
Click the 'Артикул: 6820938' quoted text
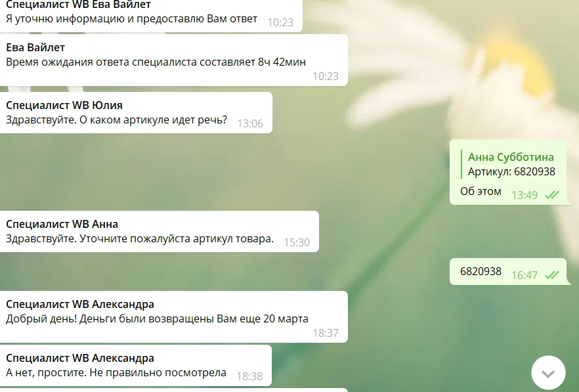[x=511, y=171]
